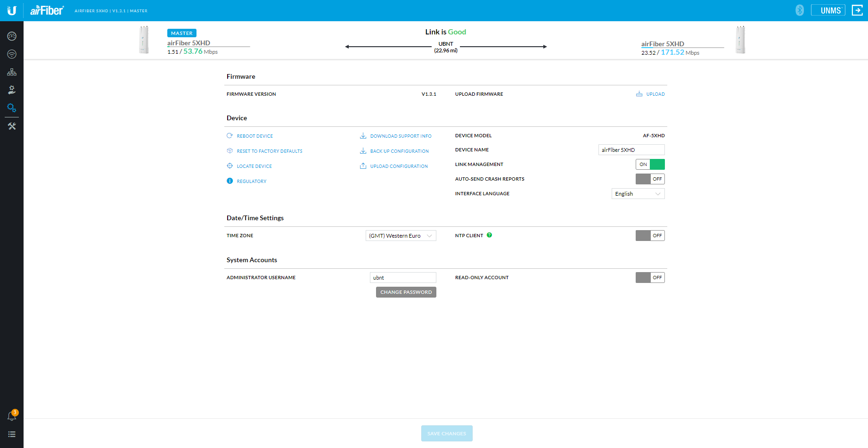Enable the Read-Only Account

tap(650, 277)
